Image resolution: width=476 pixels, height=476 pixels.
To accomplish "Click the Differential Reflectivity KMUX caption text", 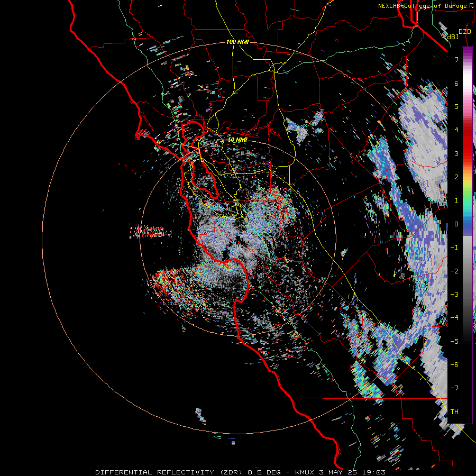I will coord(241,472).
